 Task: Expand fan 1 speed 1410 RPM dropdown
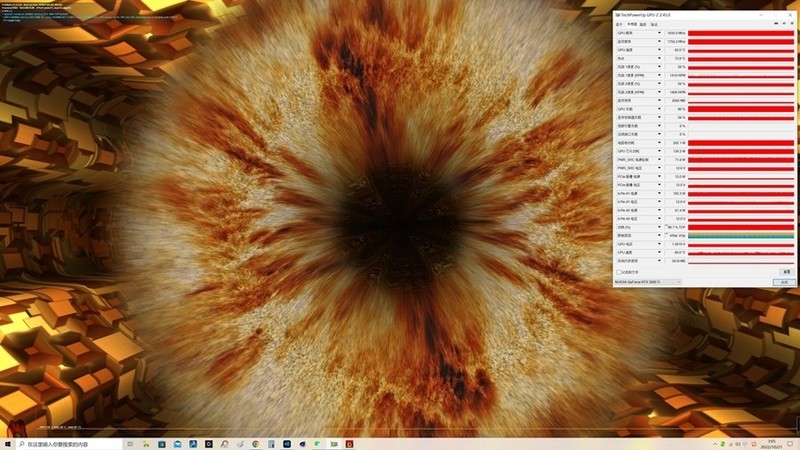click(659, 75)
